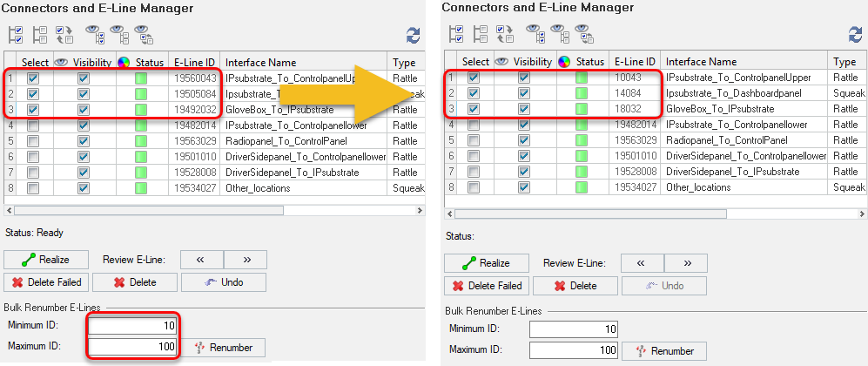Click Show All E-Lines eye icon, left panel

[x=96, y=34]
